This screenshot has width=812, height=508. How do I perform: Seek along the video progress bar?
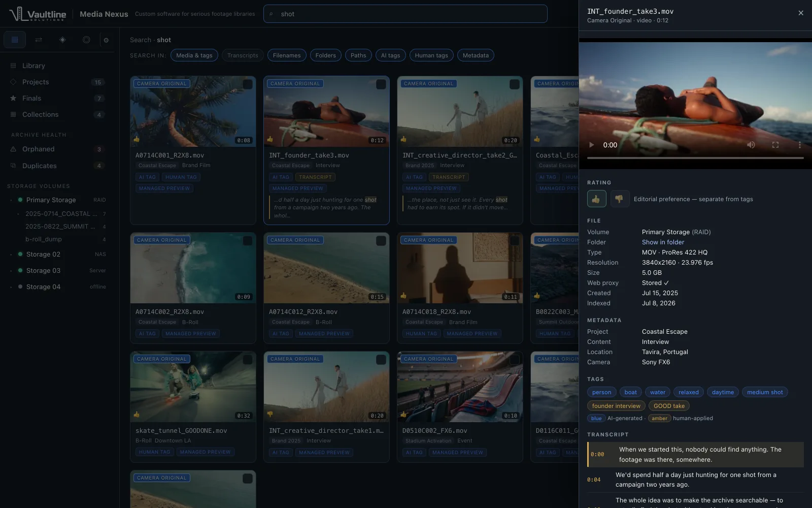pyautogui.click(x=695, y=158)
